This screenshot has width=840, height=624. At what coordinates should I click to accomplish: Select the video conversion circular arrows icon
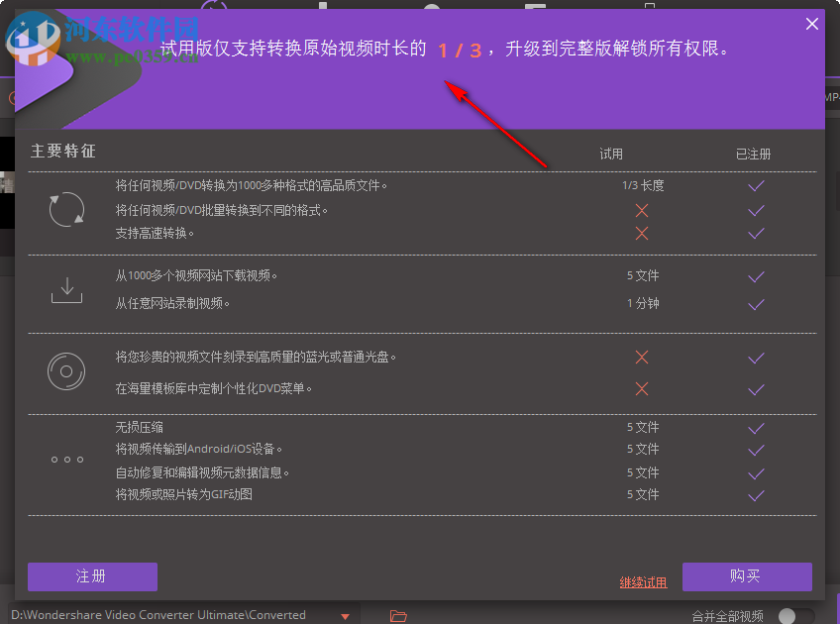[66, 210]
